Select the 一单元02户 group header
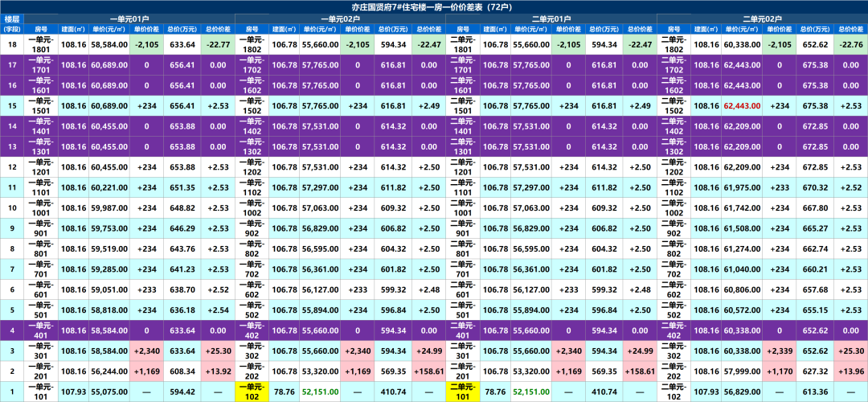Image resolution: width=868 pixels, height=402 pixels. 341,19
